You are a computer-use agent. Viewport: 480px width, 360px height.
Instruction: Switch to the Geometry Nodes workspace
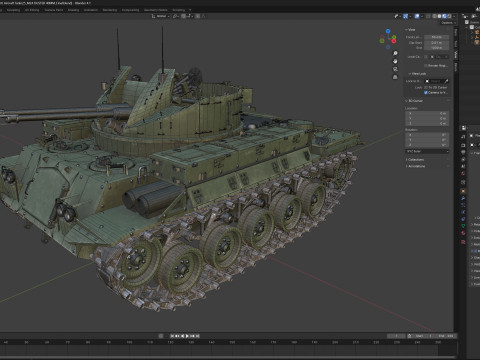tap(156, 10)
